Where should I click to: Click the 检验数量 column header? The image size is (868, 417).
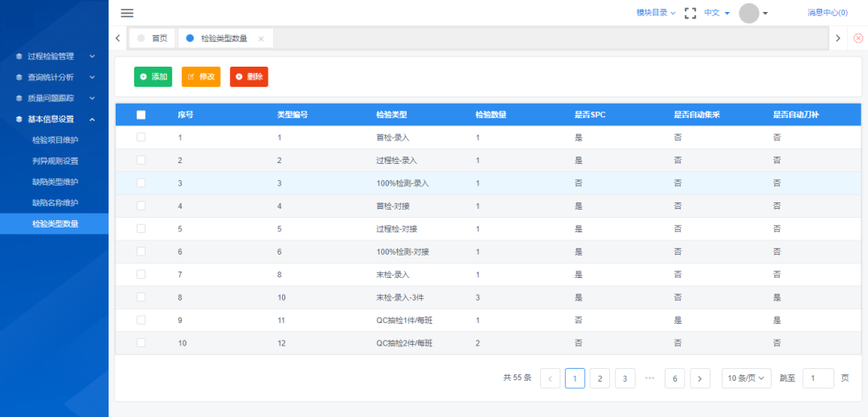point(491,115)
